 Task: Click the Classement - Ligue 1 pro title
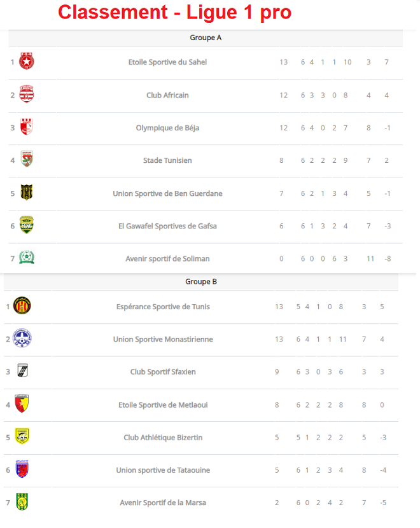[174, 12]
